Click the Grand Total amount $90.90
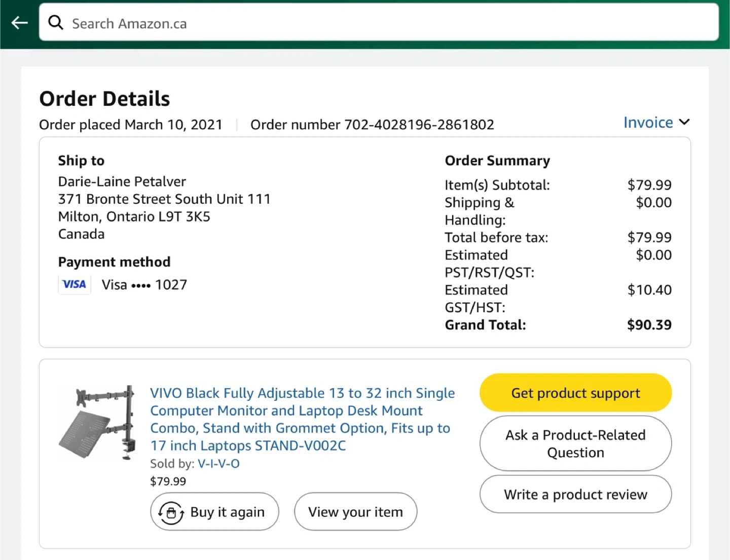730x560 pixels. [x=649, y=325]
